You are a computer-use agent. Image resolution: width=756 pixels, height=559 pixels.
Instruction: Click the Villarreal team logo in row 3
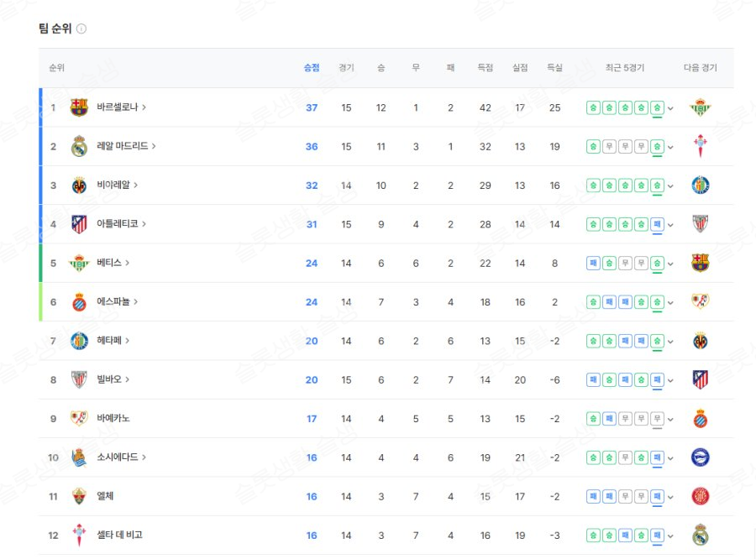[79, 185]
